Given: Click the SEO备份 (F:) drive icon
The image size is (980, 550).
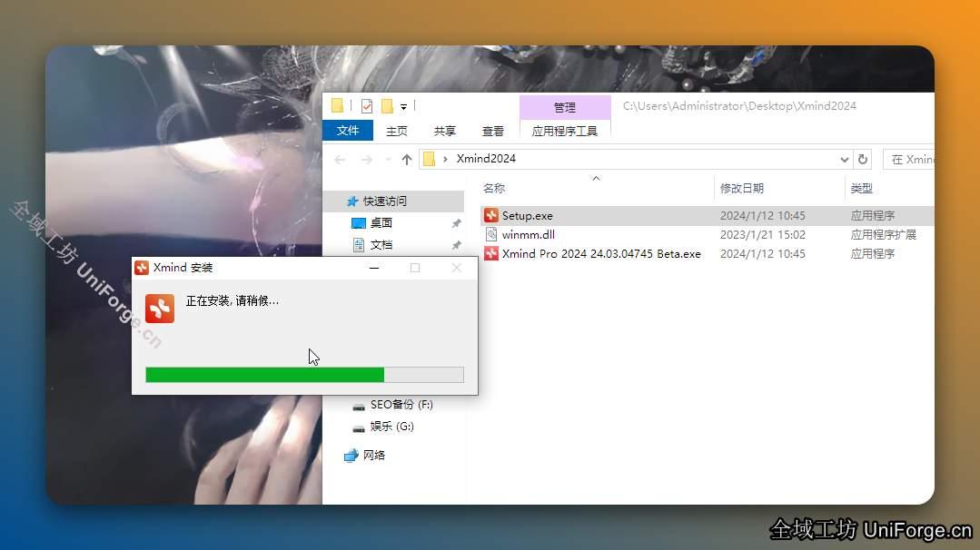Looking at the screenshot, I should (x=359, y=407).
